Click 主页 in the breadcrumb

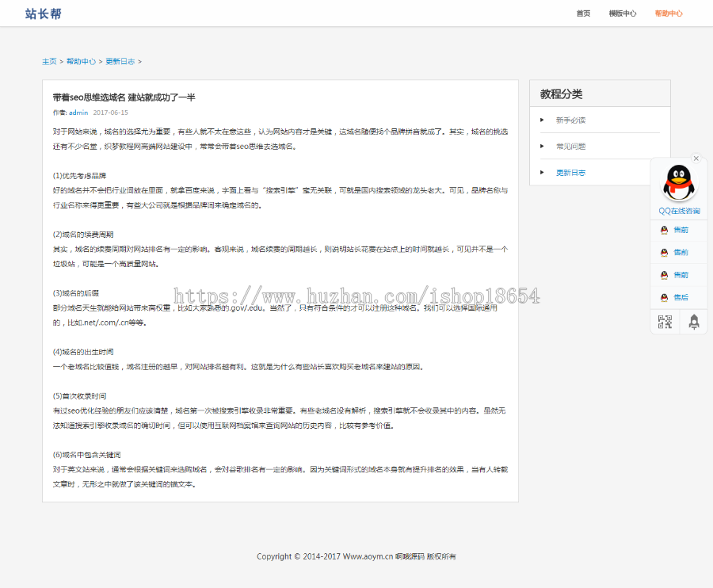(x=49, y=61)
